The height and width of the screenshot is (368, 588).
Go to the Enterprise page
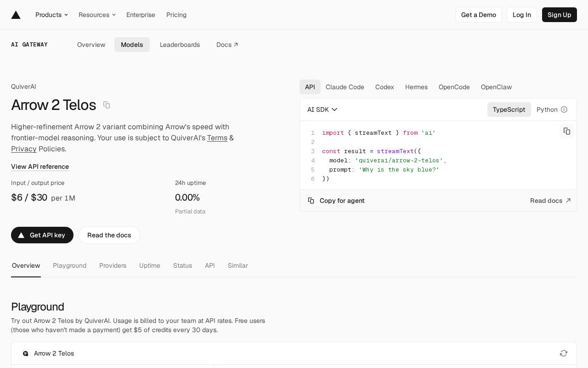(x=141, y=15)
